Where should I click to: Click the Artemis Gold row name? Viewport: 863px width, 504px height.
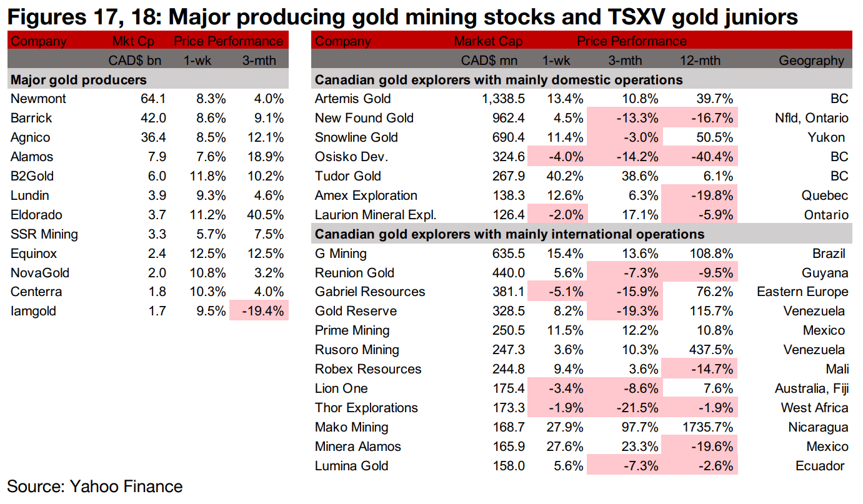[353, 99]
